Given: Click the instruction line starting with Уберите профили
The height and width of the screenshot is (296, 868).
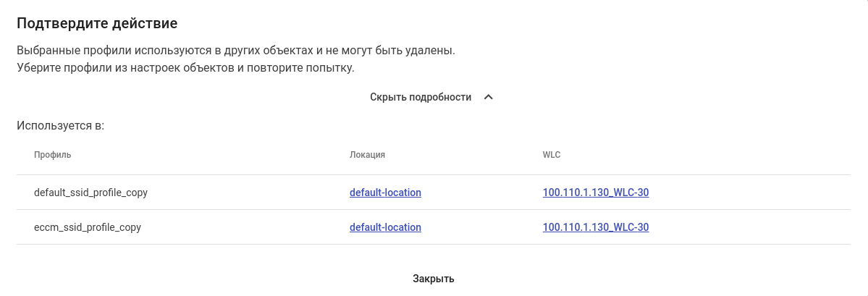Looking at the screenshot, I should (185, 69).
